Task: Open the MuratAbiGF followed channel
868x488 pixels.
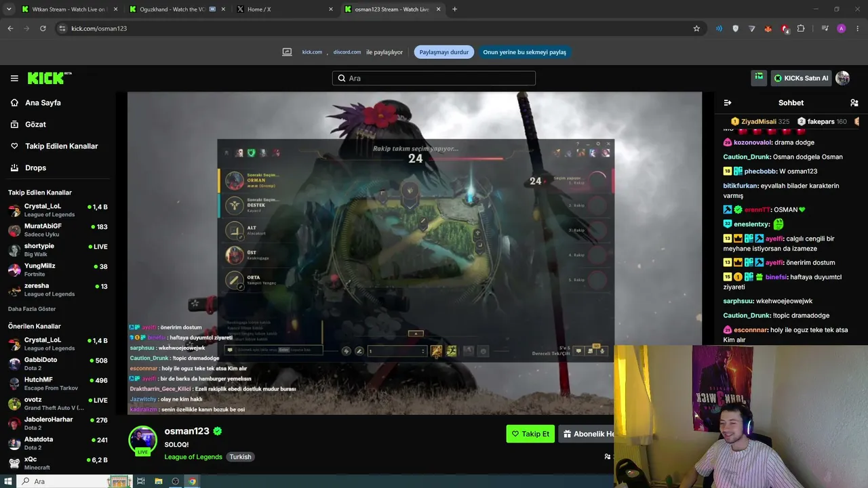Action: coord(58,230)
